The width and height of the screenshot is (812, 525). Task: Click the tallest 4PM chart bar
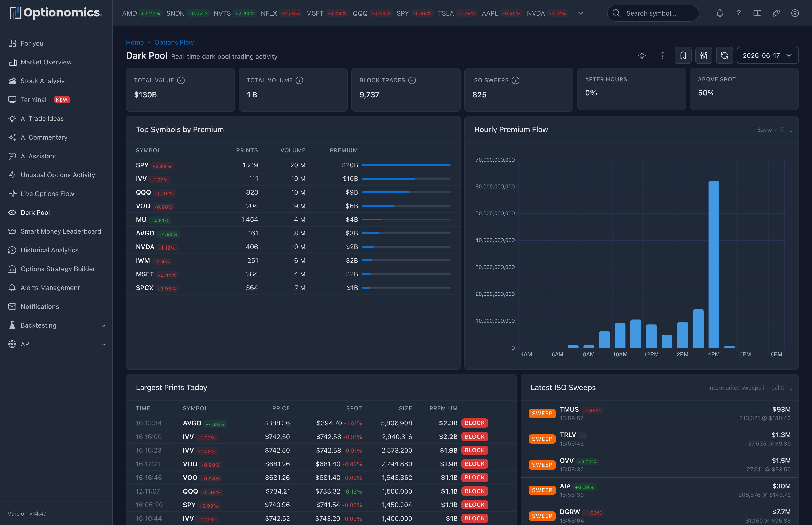[x=714, y=264]
